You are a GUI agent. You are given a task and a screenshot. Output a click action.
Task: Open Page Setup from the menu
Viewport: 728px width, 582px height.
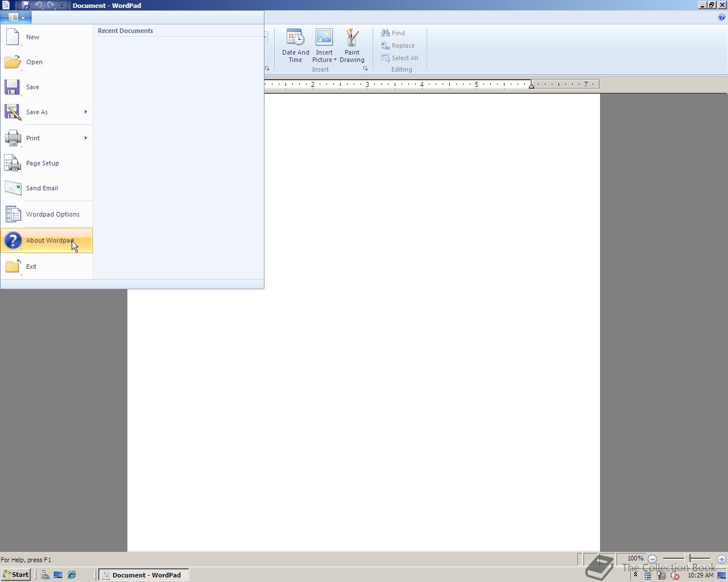(47, 163)
